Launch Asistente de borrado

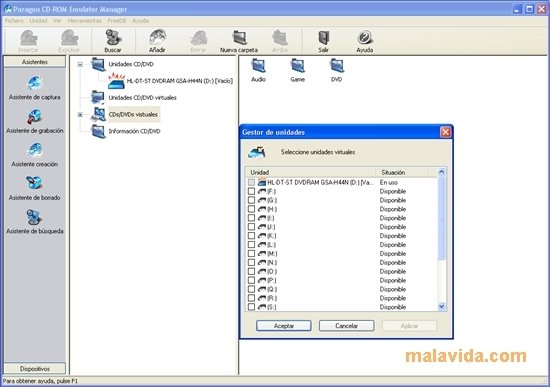34,188
